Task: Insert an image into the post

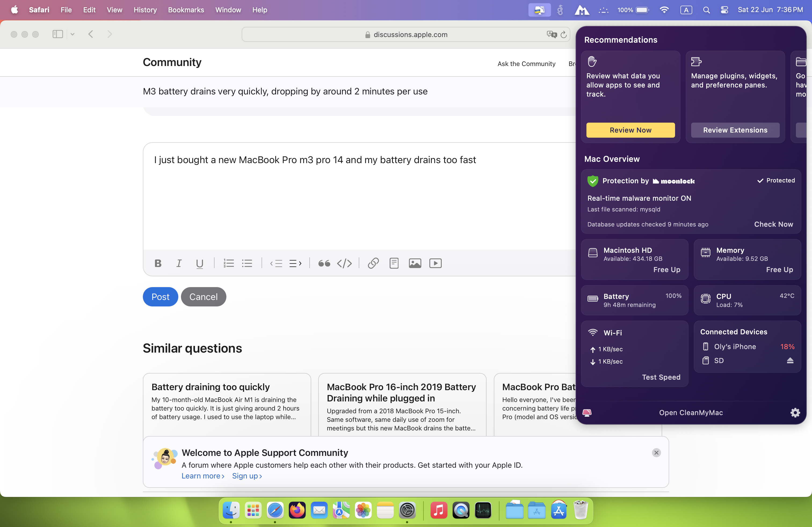Action: pos(415,263)
